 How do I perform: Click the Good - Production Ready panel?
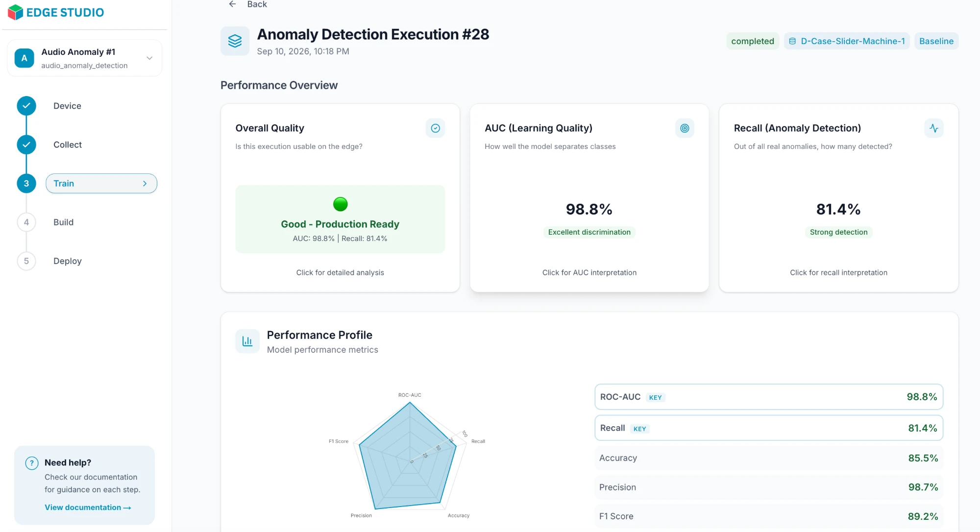[x=340, y=219]
